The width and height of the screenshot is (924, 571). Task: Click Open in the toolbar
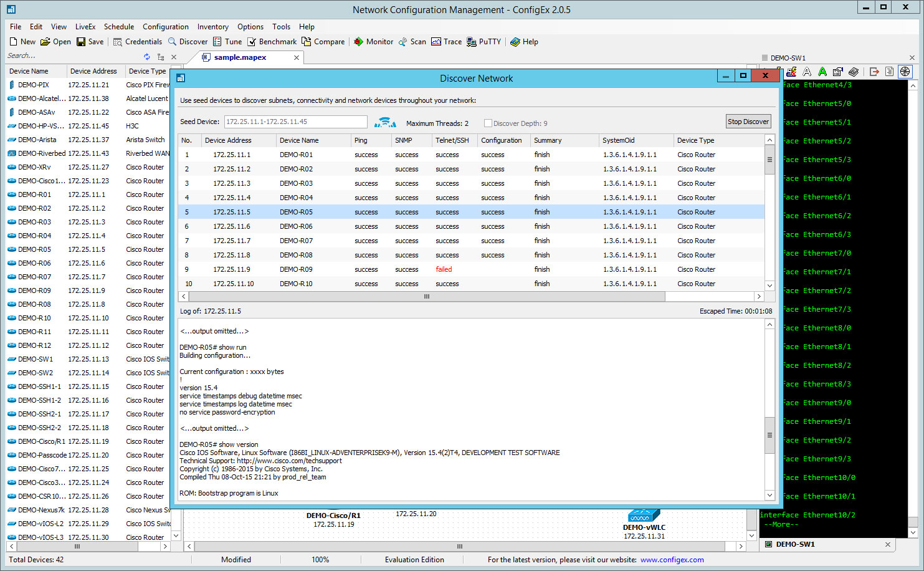55,42
